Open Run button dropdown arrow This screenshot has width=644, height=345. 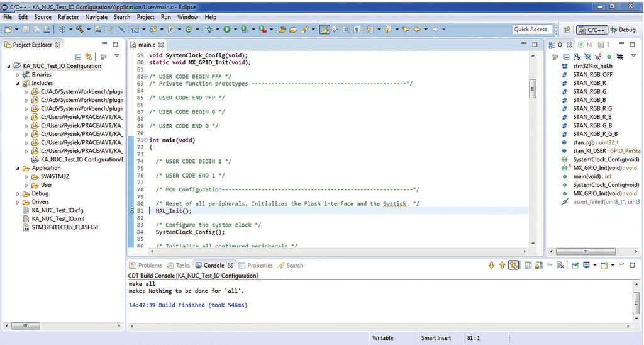tap(235, 30)
